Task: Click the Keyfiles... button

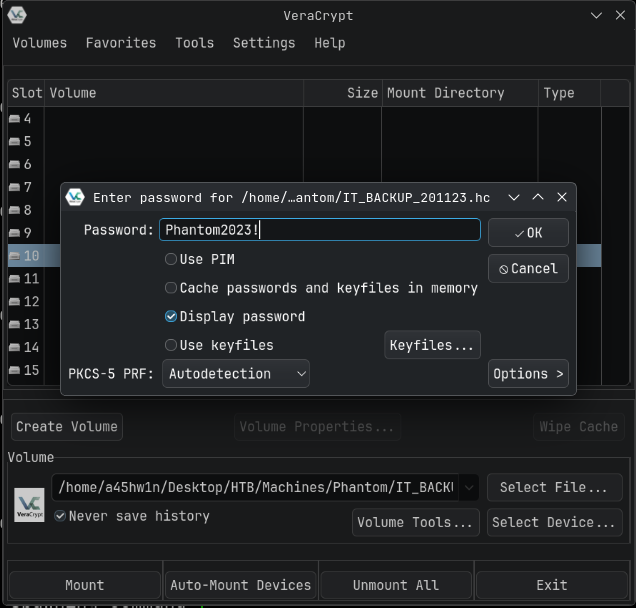Action: 432,345
